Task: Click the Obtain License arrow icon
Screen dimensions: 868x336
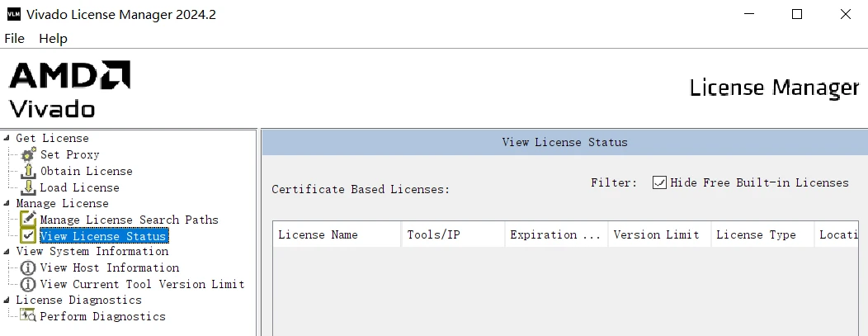Action: click(29, 171)
